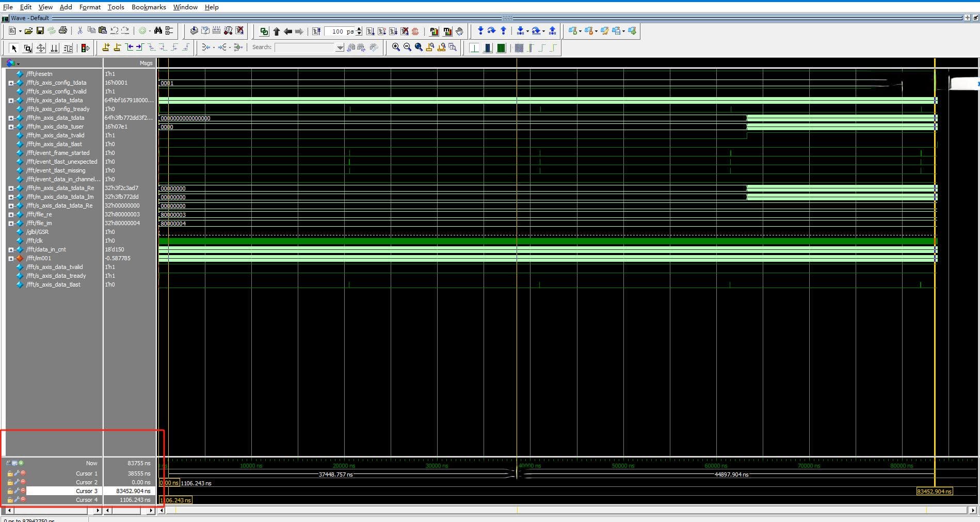The image size is (980, 522).
Task: Open the View menu
Action: coord(45,7)
